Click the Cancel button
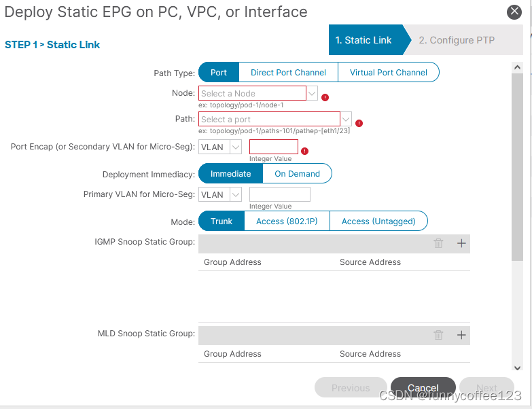 [423, 387]
